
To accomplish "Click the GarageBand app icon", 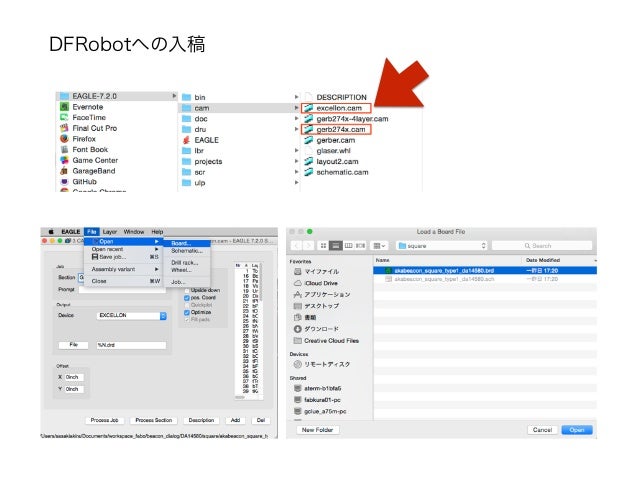I will [x=64, y=171].
